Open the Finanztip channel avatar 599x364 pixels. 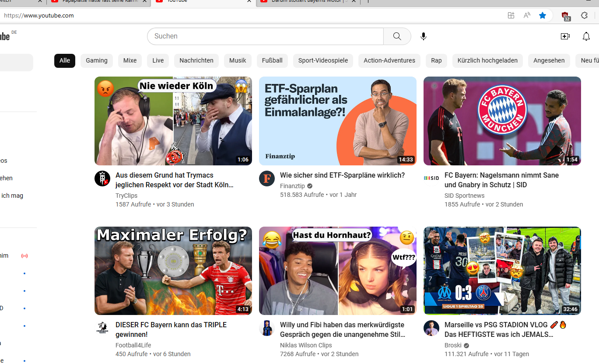(x=267, y=178)
